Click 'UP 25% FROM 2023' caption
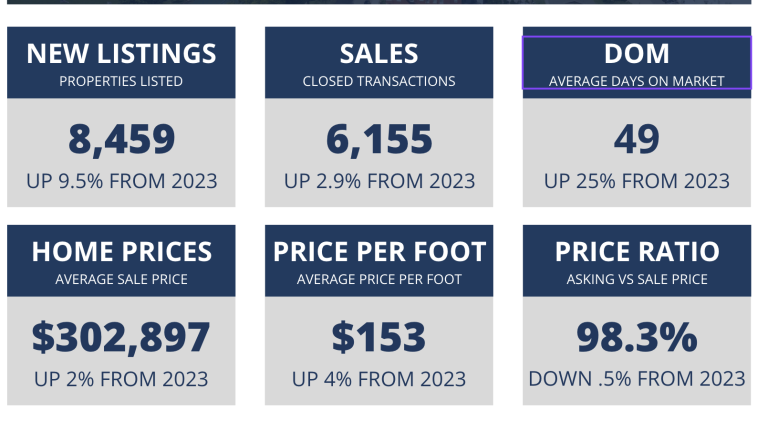Screen dimensions: 768x422 [x=637, y=181]
